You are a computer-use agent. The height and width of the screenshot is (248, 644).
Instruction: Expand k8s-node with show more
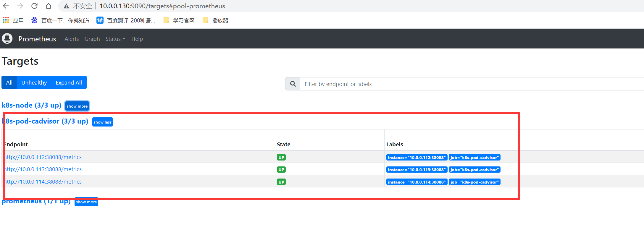[x=77, y=106]
